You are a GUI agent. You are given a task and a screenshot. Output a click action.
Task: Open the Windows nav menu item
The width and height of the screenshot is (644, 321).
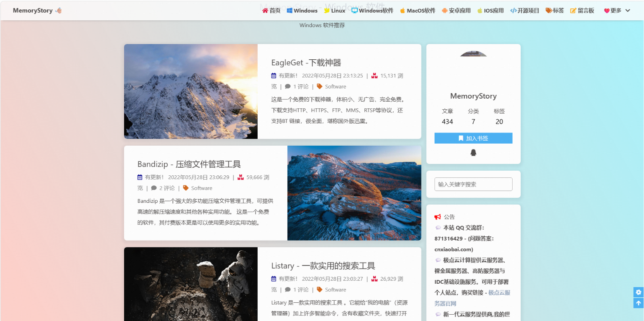pyautogui.click(x=302, y=11)
